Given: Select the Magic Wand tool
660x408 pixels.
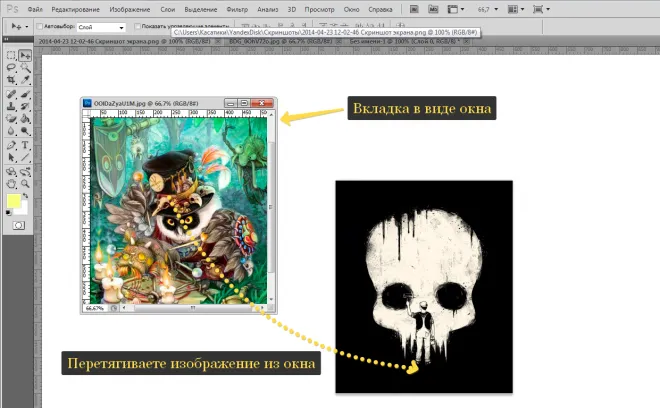Looking at the screenshot, I should 25,67.
